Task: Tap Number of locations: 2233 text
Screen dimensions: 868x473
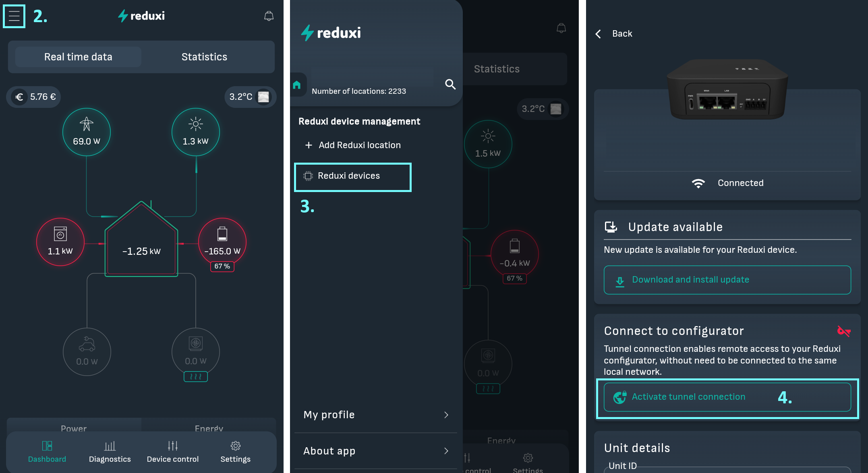Action: pyautogui.click(x=359, y=91)
